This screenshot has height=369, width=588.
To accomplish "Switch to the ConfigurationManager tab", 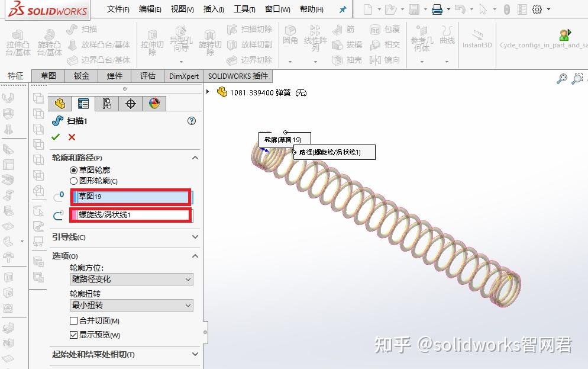I will point(107,103).
